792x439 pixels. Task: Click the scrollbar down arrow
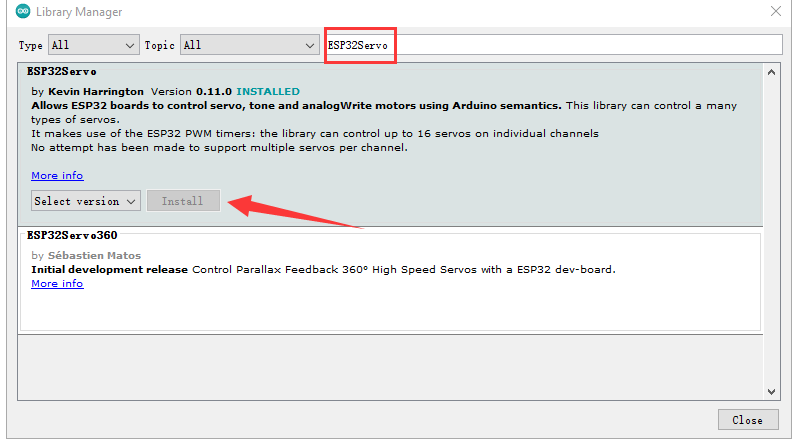click(x=771, y=391)
